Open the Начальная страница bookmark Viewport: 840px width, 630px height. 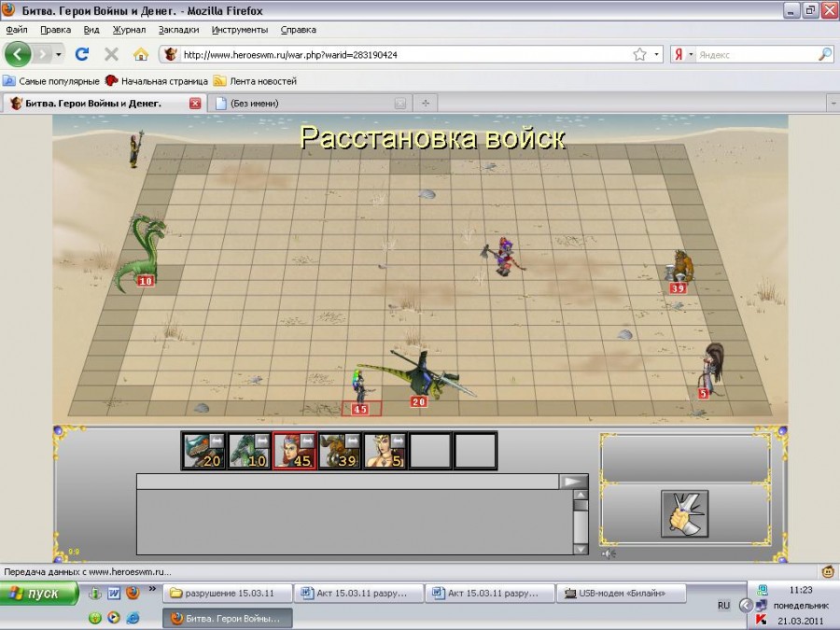[x=157, y=81]
